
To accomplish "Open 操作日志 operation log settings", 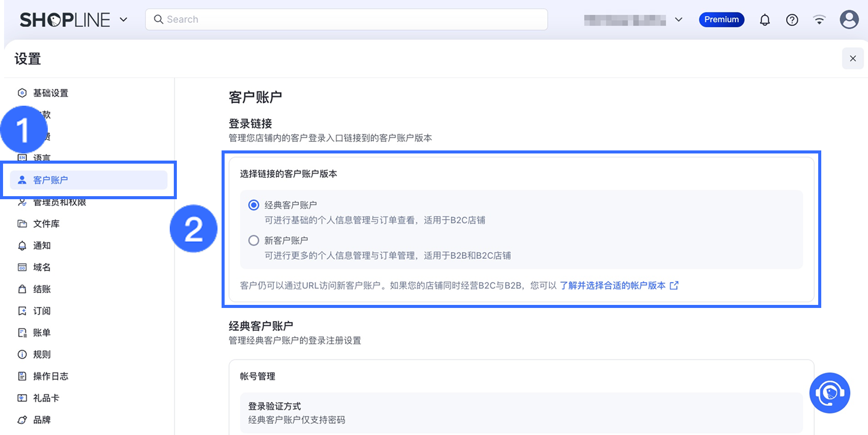I will 50,376.
